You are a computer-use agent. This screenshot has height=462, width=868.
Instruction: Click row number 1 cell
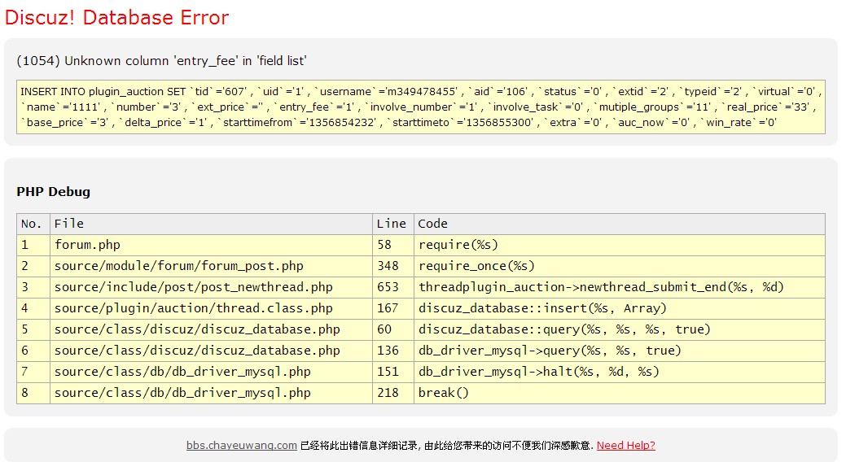pyautogui.click(x=33, y=245)
